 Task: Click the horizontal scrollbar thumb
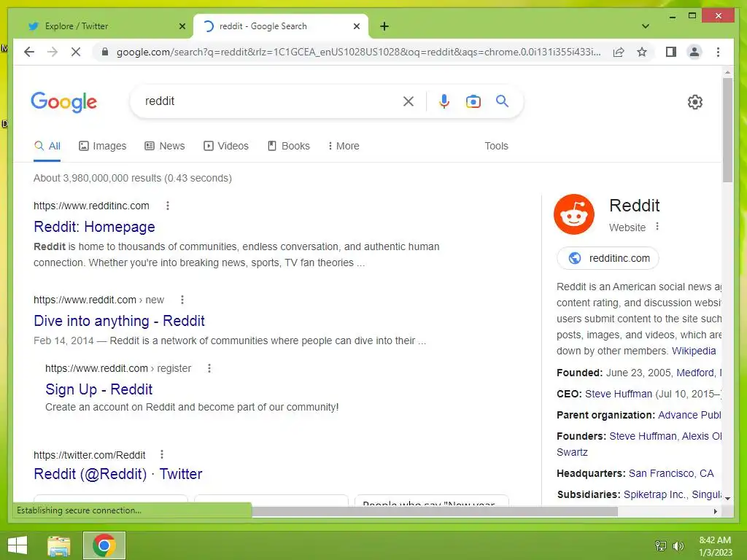tap(435, 511)
